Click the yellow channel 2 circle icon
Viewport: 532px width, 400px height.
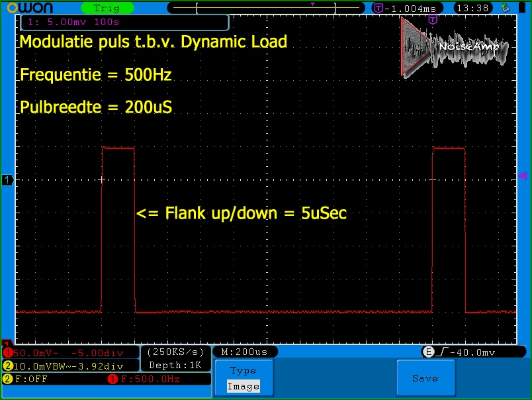click(x=7, y=366)
